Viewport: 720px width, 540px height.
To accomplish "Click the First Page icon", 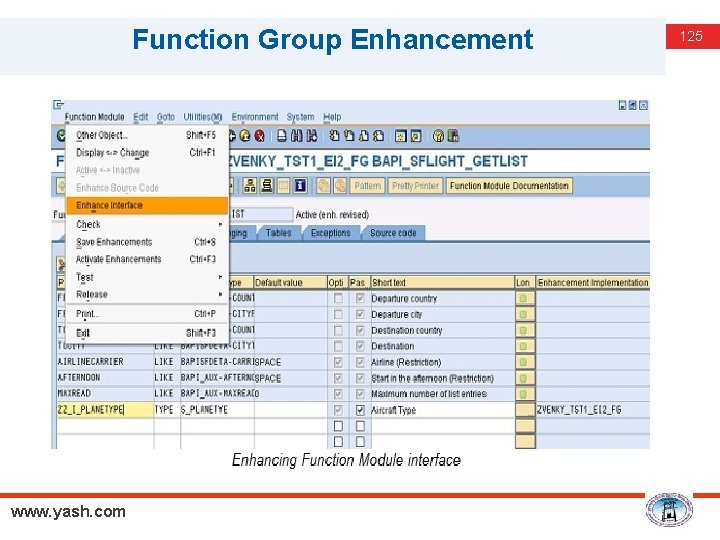I will (335, 136).
